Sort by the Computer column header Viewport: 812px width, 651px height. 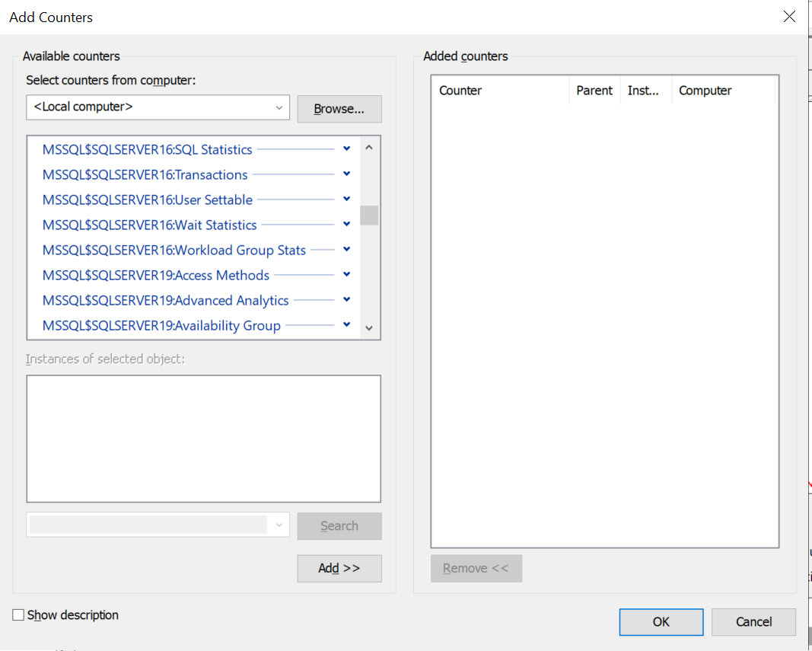tap(724, 90)
